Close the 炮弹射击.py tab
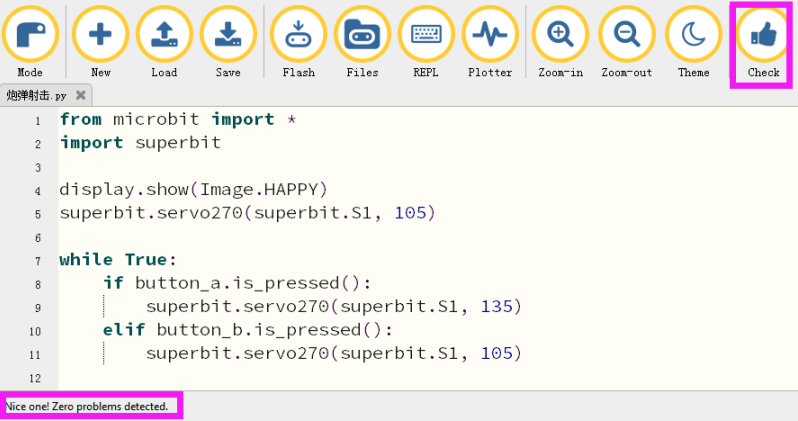Image resolution: width=798 pixels, height=421 pixels. [x=80, y=95]
